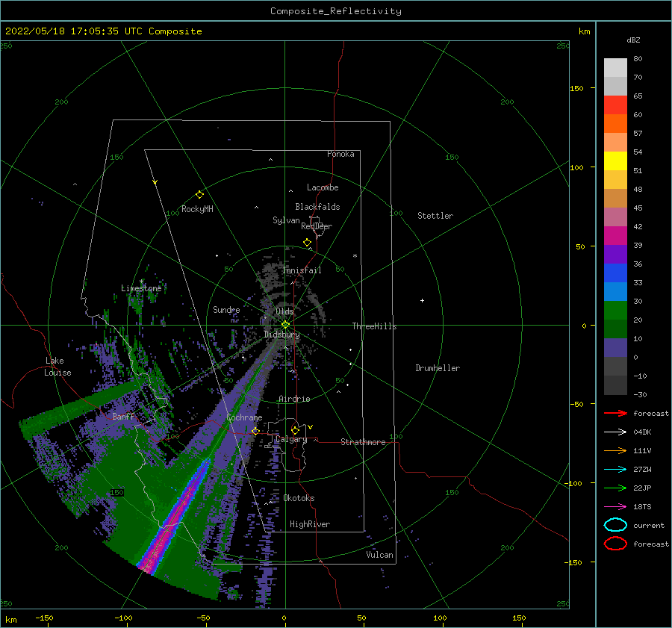
Task: Click the RedDeer city label
Action: pyautogui.click(x=317, y=226)
